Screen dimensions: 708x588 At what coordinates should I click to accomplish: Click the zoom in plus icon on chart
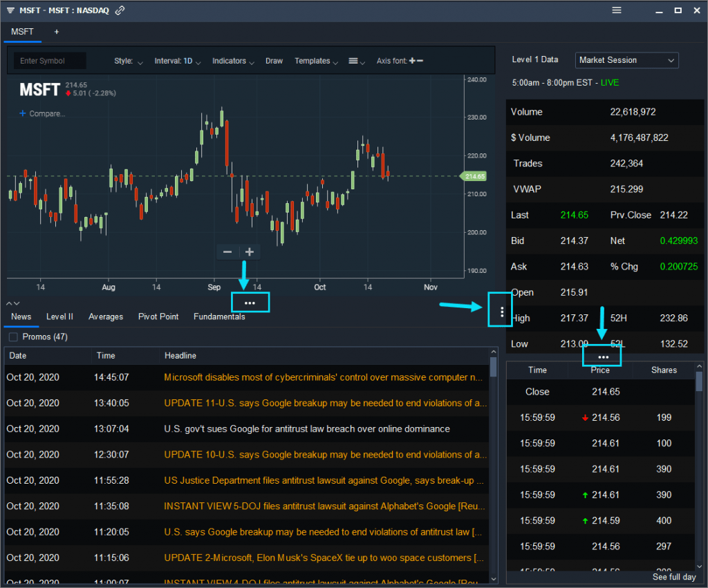click(248, 252)
